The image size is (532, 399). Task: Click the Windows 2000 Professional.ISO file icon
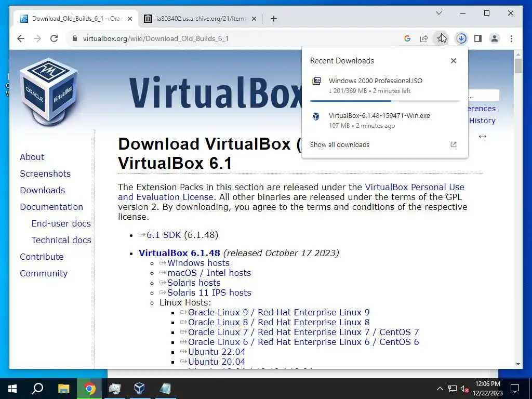tap(316, 81)
